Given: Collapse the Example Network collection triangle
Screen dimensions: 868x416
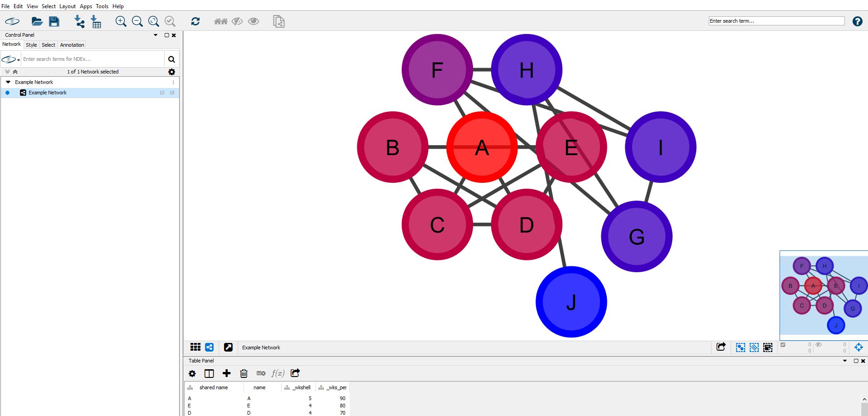Looking at the screenshot, I should click(x=8, y=82).
